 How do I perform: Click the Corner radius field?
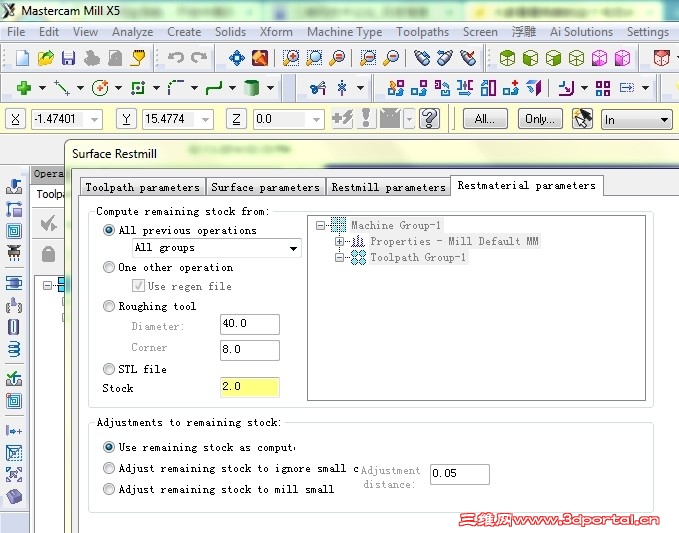(250, 350)
